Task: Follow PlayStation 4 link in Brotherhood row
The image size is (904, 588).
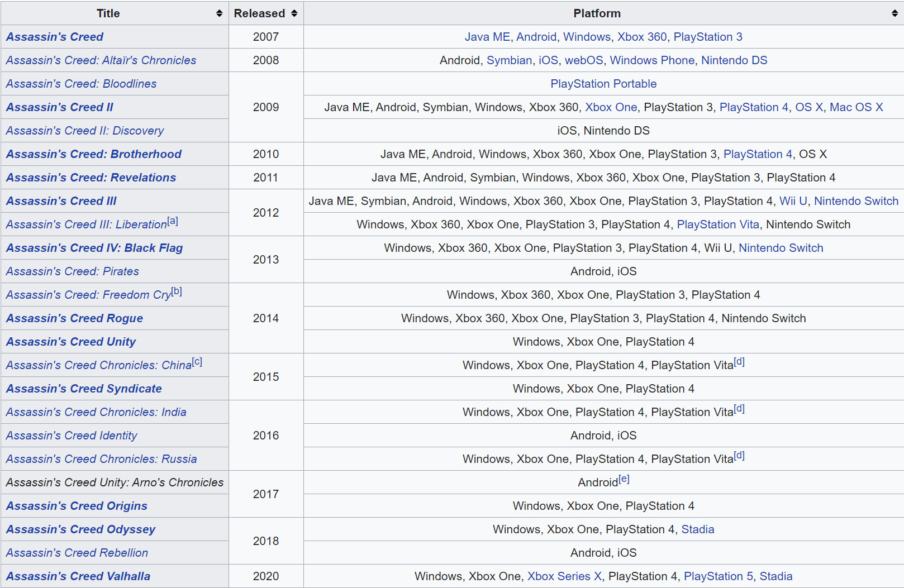Action: point(758,154)
